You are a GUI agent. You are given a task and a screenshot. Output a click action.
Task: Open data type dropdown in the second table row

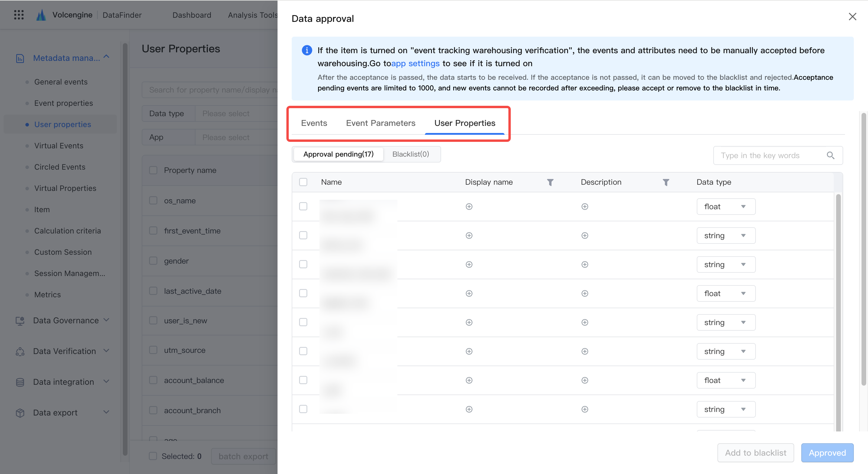point(726,236)
